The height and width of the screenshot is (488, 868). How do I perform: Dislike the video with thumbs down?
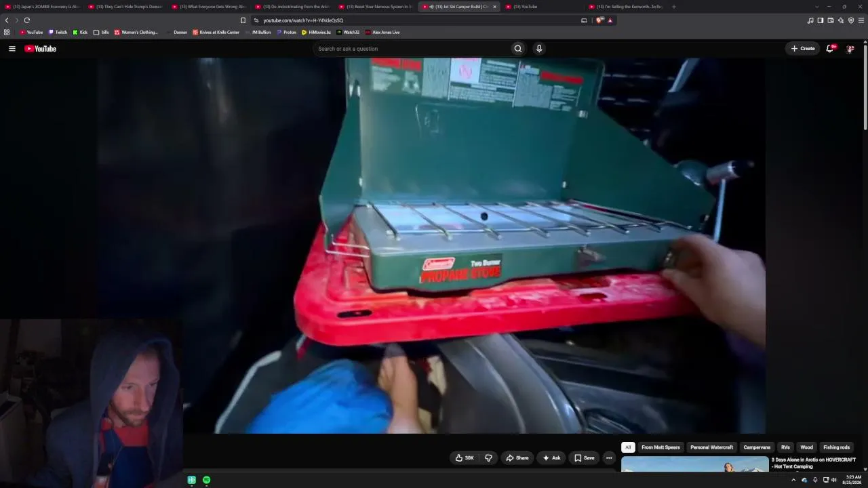coord(488,458)
